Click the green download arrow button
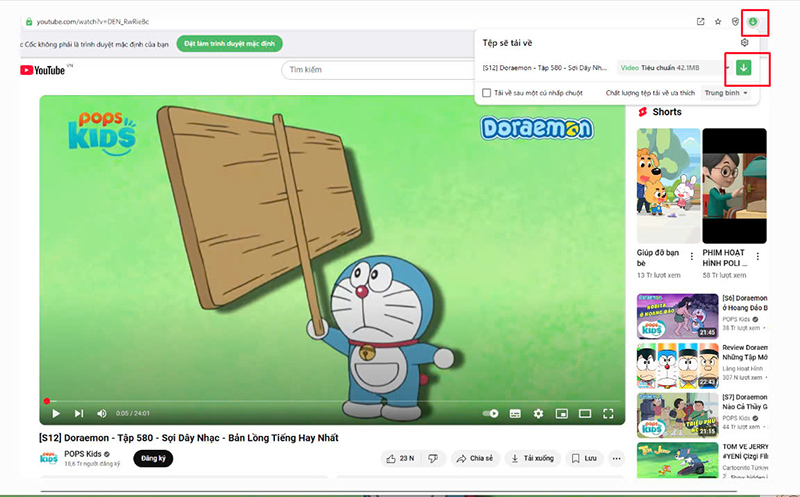 click(743, 68)
